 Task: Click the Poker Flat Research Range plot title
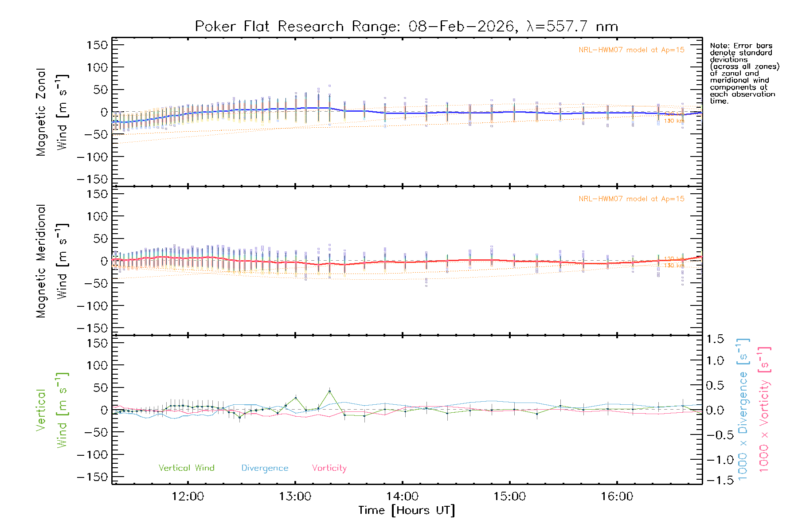(406, 27)
